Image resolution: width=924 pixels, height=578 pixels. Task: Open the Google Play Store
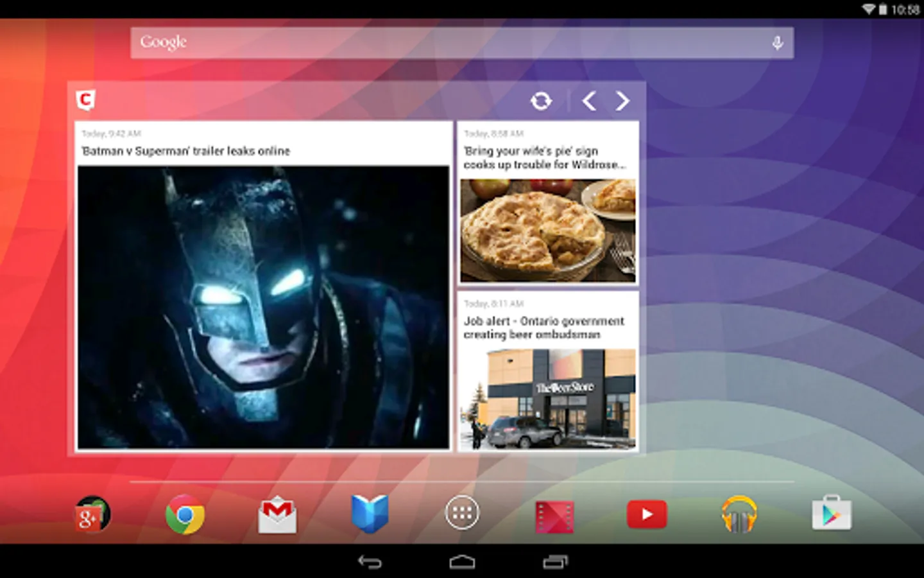coord(832,513)
